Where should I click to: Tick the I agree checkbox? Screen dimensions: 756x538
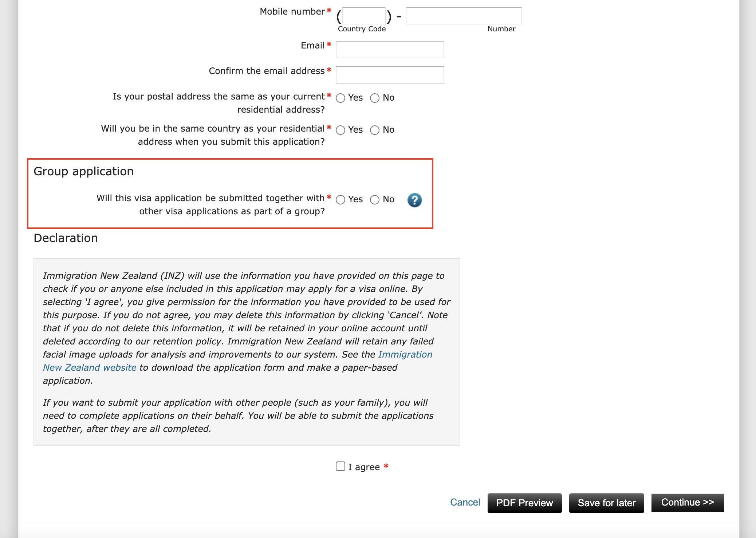coord(340,466)
